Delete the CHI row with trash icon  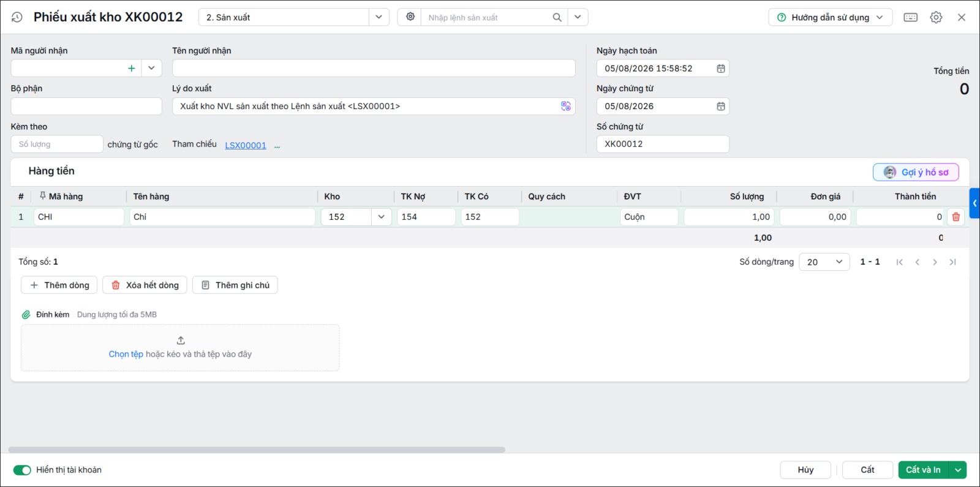tap(956, 217)
